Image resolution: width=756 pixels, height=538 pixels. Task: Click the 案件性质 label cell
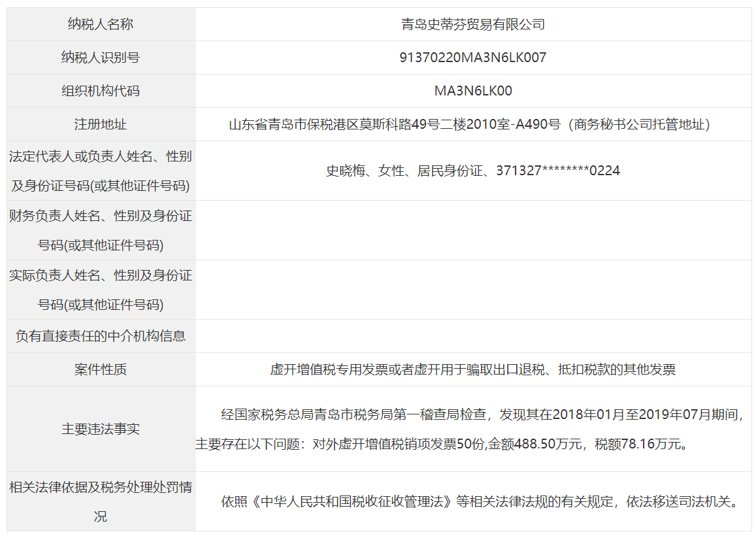[x=101, y=369]
